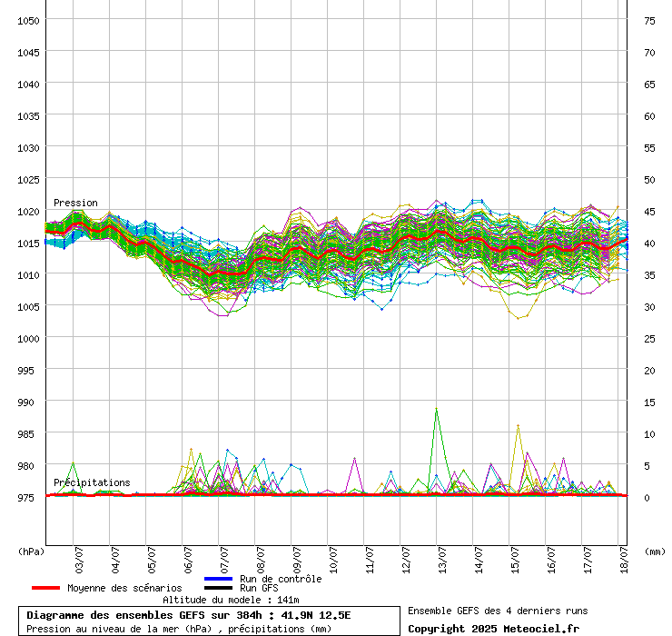The image size is (672, 636).
Task: Click the 1010 pressure axis value
Action: click(x=28, y=275)
